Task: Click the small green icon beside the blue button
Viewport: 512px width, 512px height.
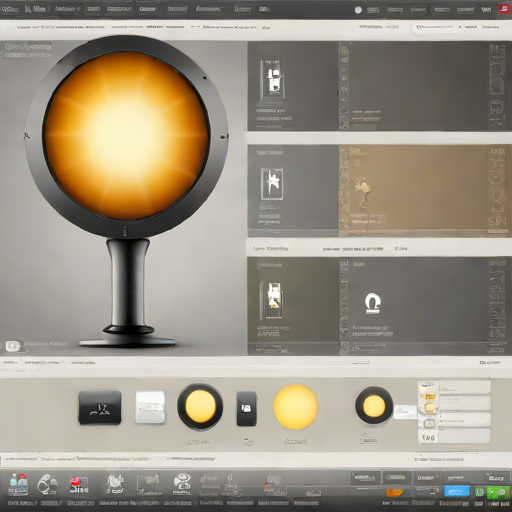Action: pos(479,492)
